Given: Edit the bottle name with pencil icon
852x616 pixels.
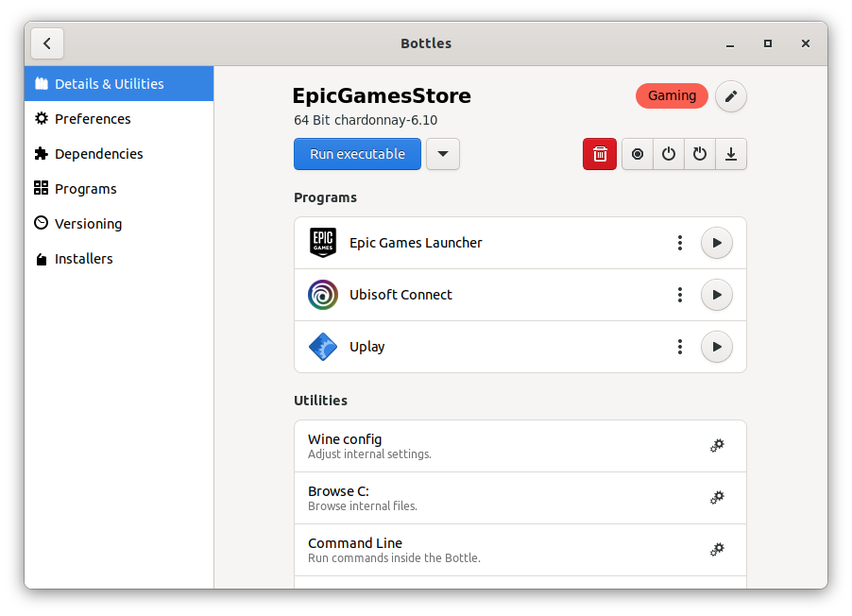Looking at the screenshot, I should click(x=730, y=95).
